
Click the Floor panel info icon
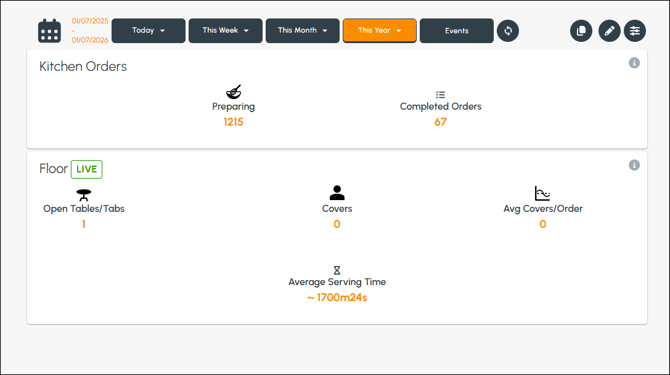(634, 165)
